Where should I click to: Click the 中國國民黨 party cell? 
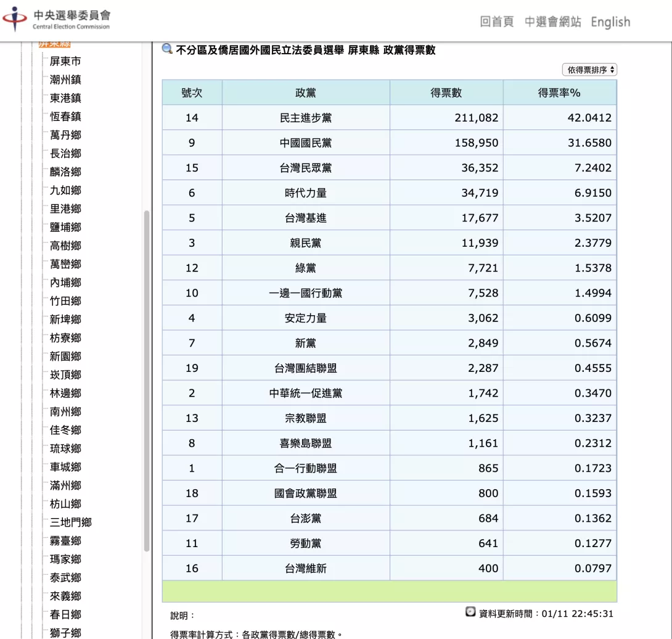pyautogui.click(x=306, y=143)
